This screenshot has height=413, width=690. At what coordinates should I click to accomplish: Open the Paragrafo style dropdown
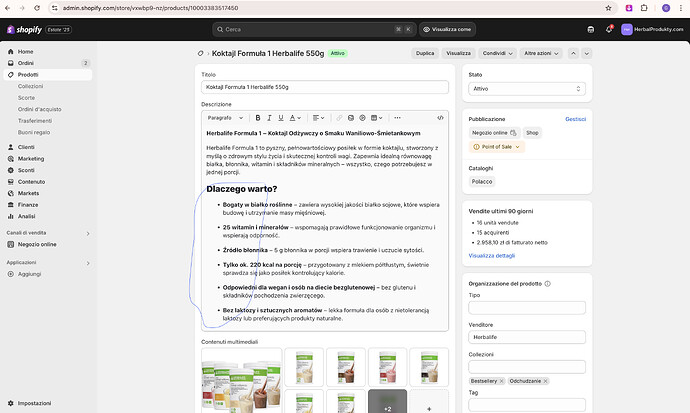coord(225,118)
